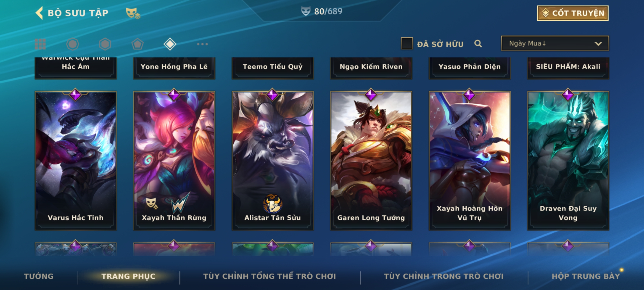Viewport: 644px width, 290px height.
Task: Switch to the Tướng tab
Action: tap(39, 276)
